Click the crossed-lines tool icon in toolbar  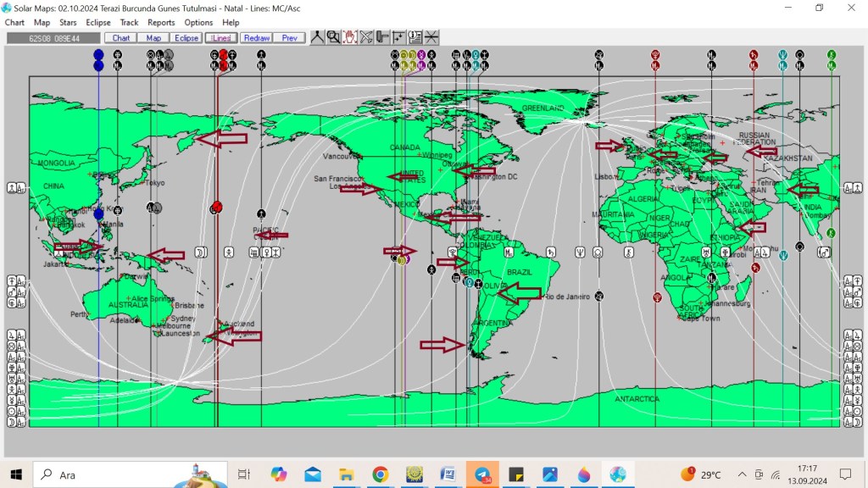point(366,37)
